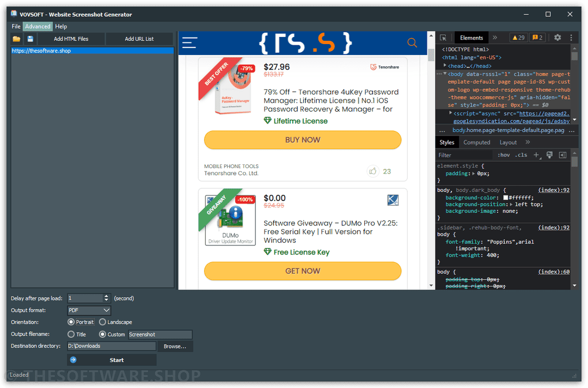Open the File menu
Screen dimensions: 588x388
[x=16, y=26]
